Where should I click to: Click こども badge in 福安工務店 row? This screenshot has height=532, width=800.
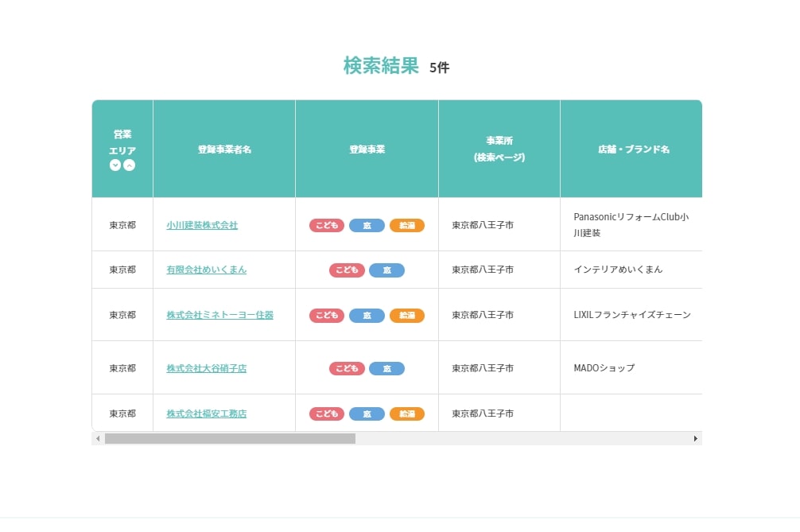[x=327, y=414]
